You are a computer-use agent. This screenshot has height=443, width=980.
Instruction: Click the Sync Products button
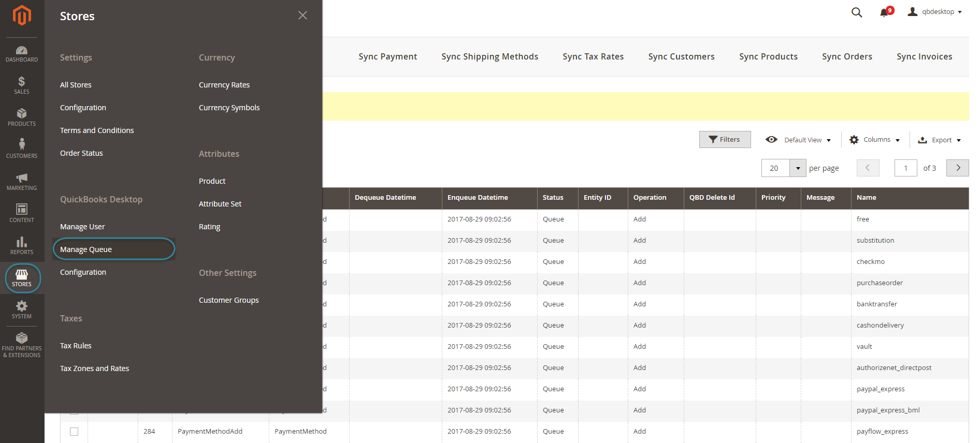point(768,57)
